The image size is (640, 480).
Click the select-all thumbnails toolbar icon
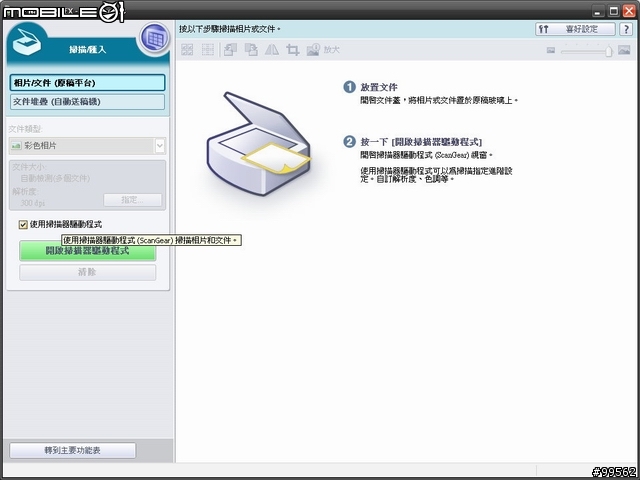187,50
